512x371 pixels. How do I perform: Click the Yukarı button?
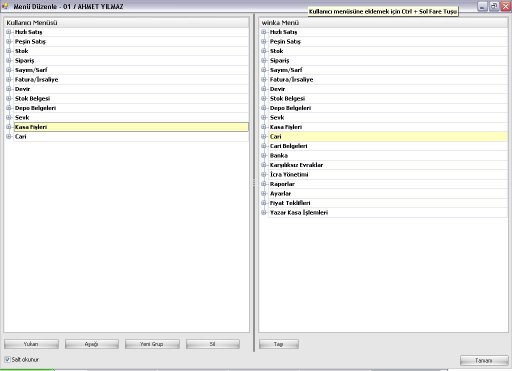point(31,344)
